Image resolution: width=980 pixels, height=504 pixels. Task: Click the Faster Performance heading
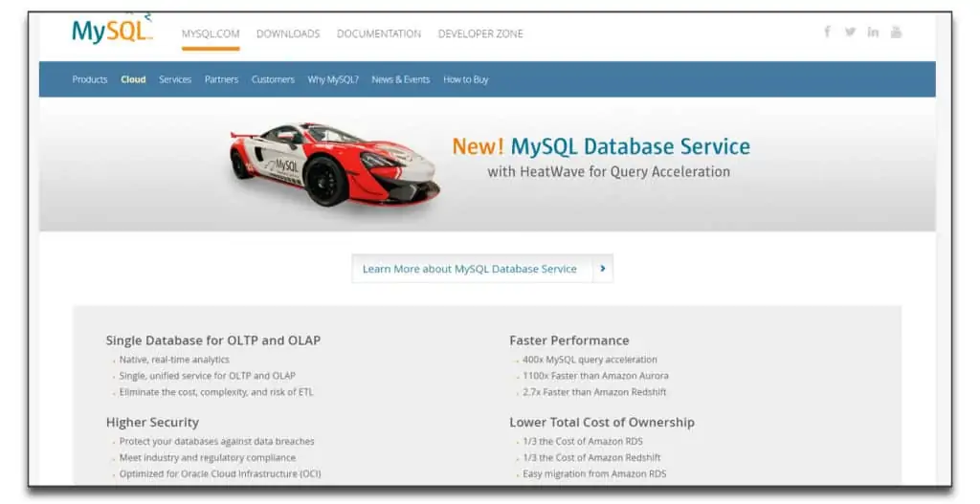(x=569, y=340)
